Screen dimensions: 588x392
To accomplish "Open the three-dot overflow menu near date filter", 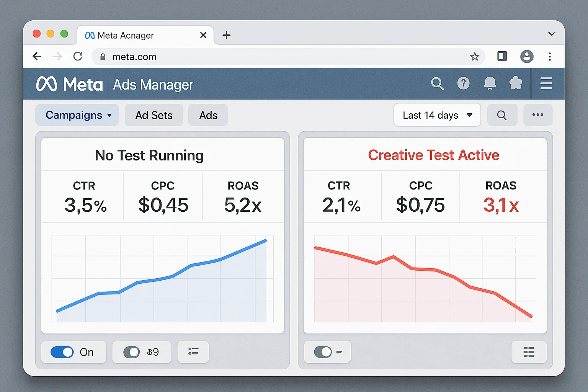I will coord(538,115).
